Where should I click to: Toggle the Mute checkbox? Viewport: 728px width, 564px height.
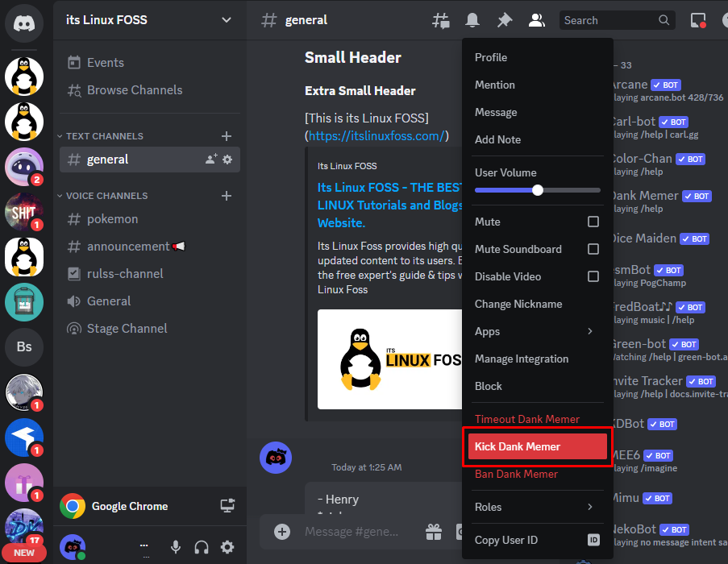click(593, 222)
